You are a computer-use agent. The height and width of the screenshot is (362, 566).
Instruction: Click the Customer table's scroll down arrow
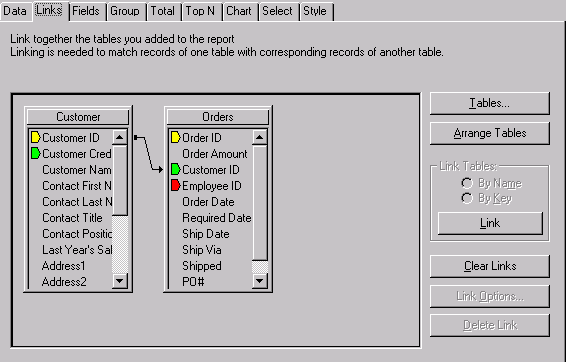119,280
